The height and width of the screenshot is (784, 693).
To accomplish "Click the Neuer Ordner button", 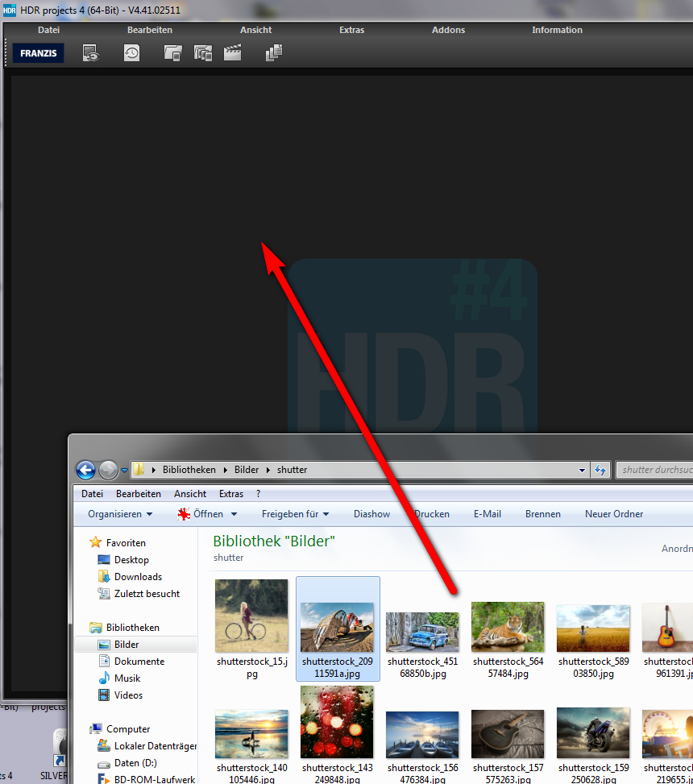I will coord(613,514).
